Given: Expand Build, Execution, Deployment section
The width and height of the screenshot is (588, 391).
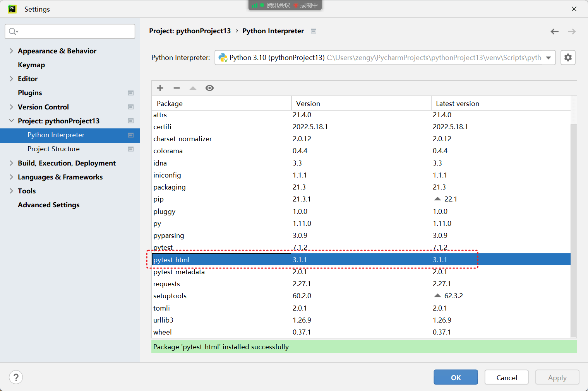Looking at the screenshot, I should tap(11, 163).
